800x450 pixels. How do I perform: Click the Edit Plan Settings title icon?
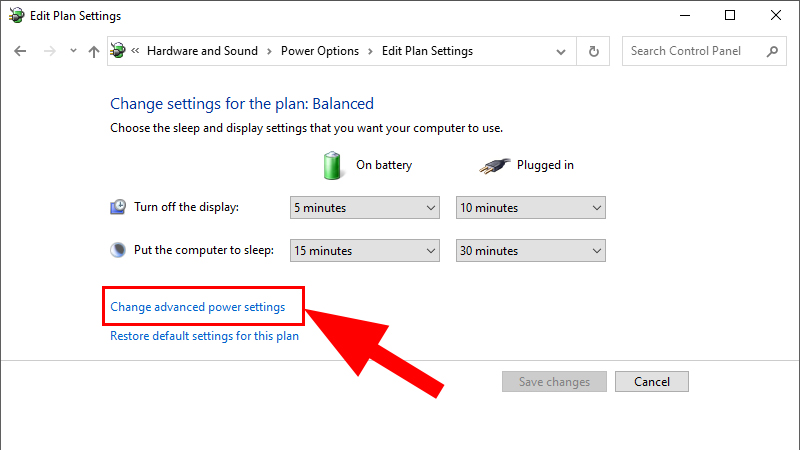click(x=15, y=15)
